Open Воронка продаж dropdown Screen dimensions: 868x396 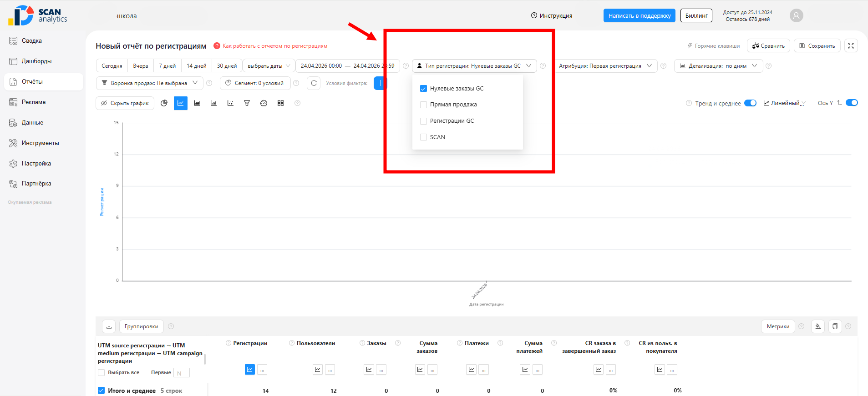(x=150, y=83)
